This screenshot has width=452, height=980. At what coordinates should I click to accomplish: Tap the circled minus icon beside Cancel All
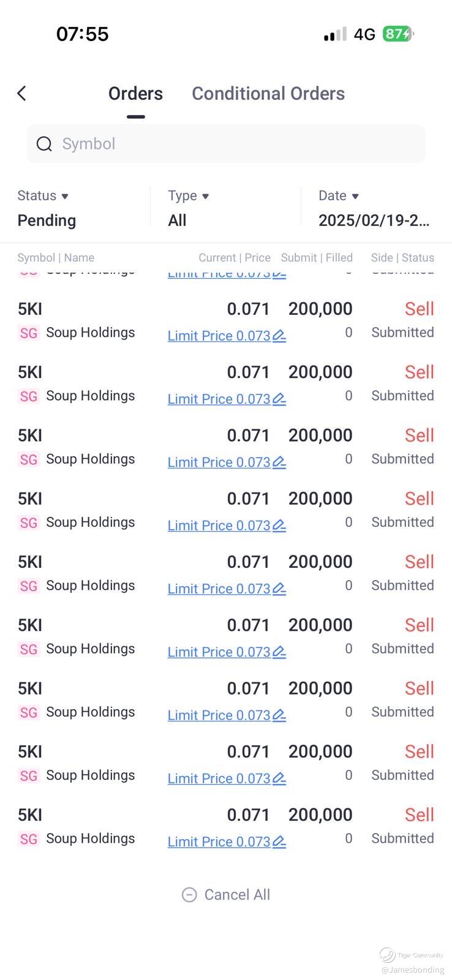tap(189, 895)
